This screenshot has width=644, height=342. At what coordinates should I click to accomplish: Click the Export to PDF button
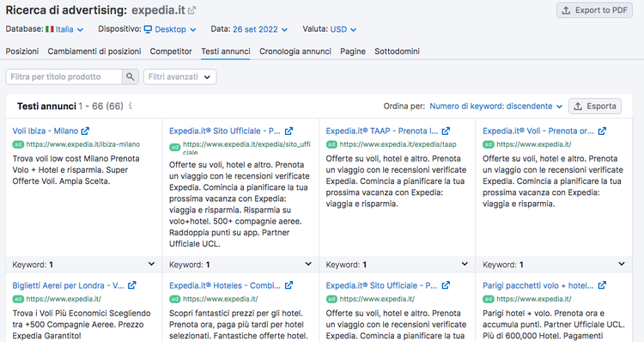coord(594,10)
